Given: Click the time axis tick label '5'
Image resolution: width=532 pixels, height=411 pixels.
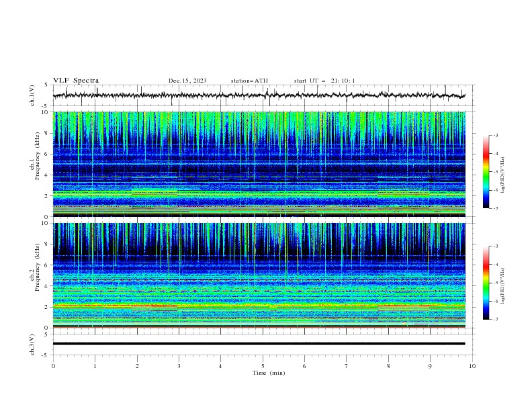Looking at the screenshot, I should (x=263, y=366).
